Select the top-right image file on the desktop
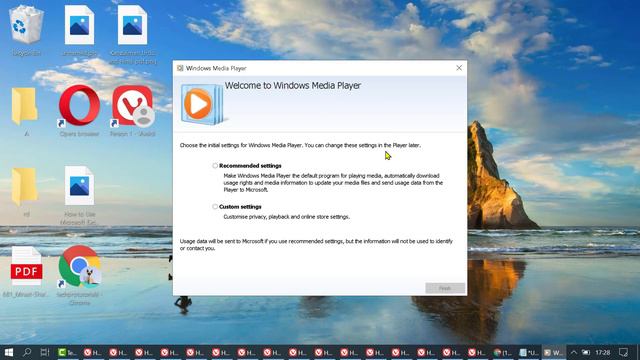 [x=133, y=35]
